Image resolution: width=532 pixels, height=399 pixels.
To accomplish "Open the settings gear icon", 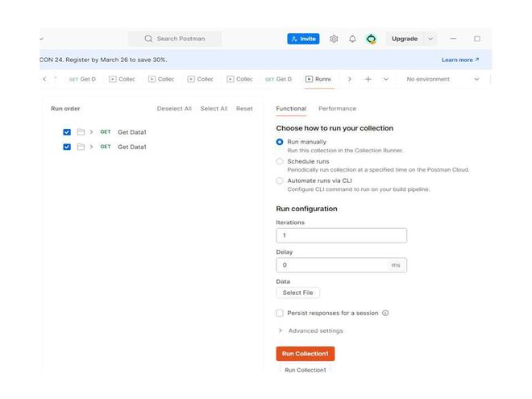I will 334,39.
